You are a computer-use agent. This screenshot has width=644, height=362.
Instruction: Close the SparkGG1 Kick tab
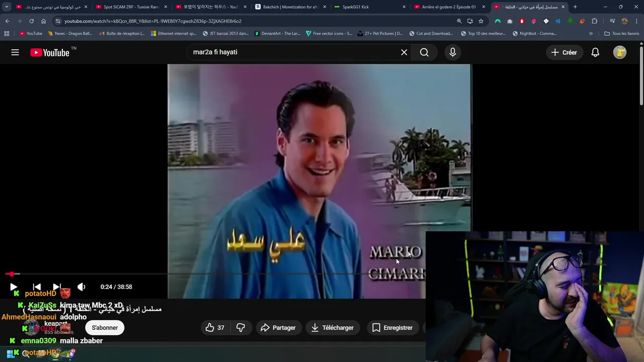[404, 7]
